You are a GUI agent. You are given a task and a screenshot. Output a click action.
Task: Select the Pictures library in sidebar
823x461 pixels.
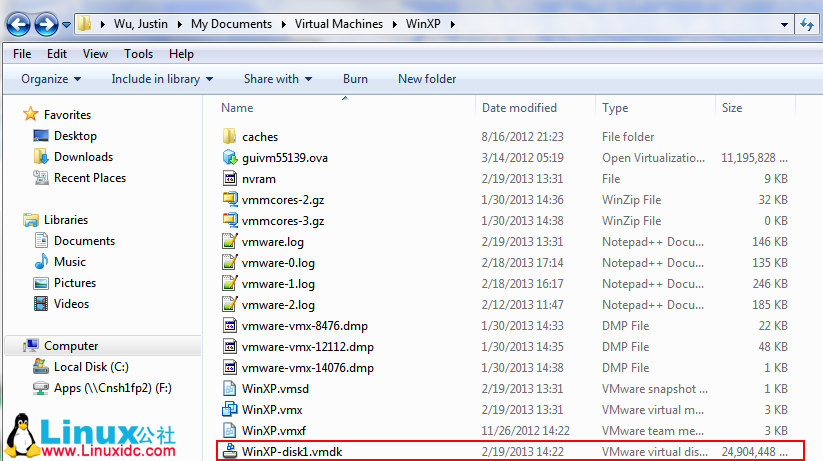pyautogui.click(x=75, y=283)
